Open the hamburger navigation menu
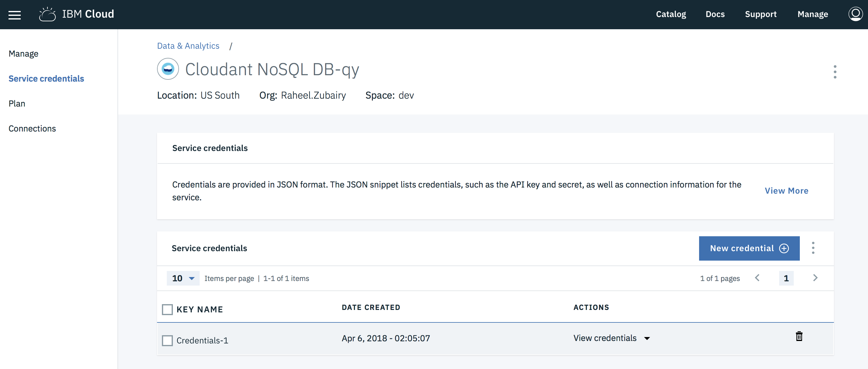 pos(15,15)
